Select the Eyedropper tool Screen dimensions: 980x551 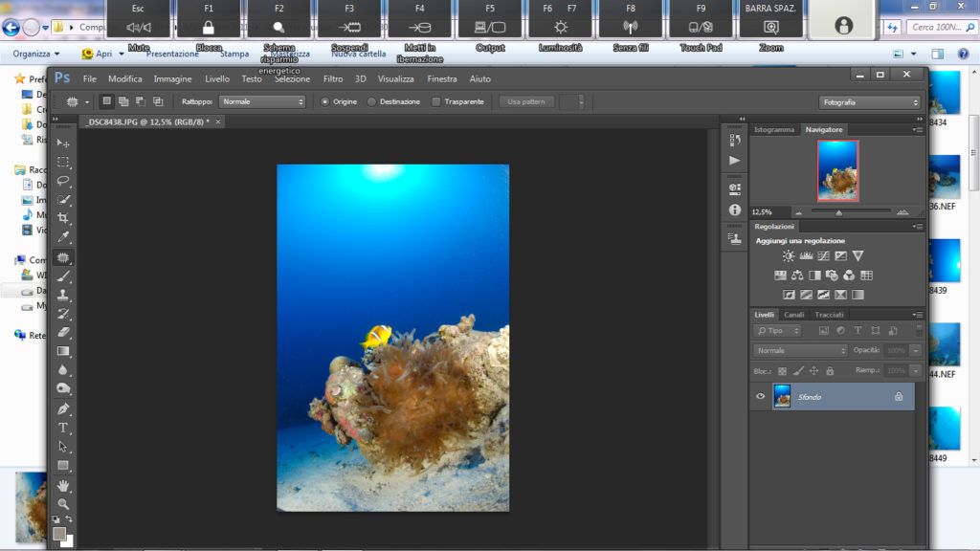point(63,237)
